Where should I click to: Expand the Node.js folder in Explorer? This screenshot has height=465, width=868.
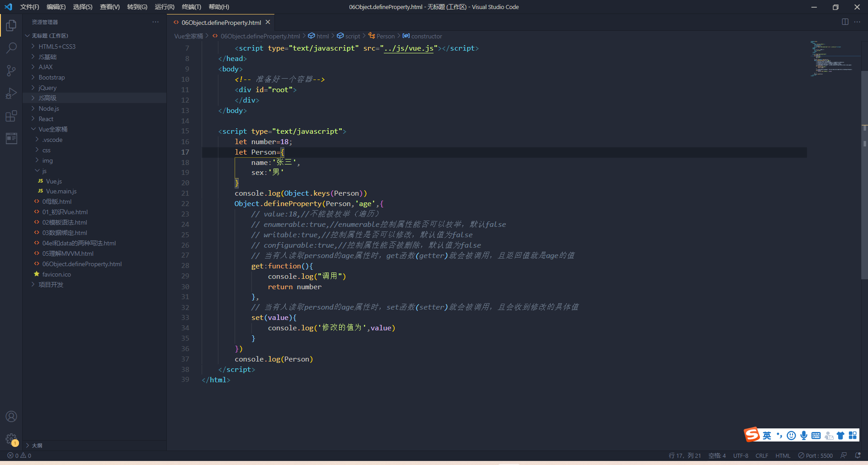(50, 108)
